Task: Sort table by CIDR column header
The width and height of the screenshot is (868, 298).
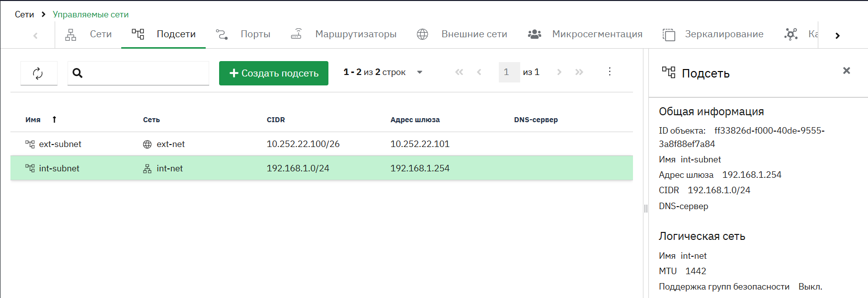Action: click(276, 120)
